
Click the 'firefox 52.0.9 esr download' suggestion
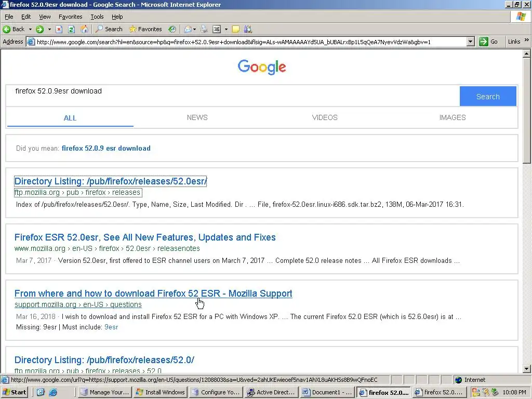tap(106, 148)
